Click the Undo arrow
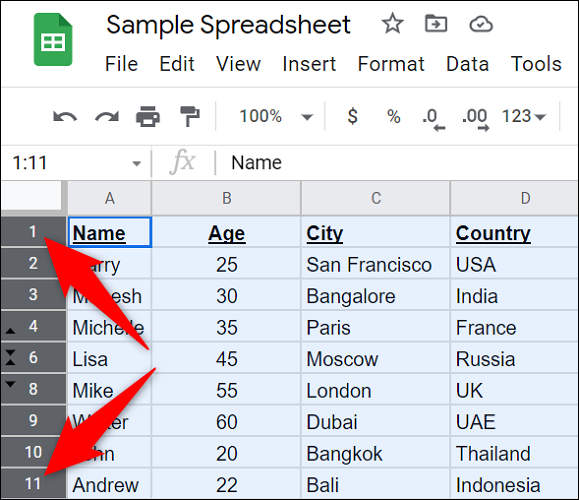This screenshot has height=500, width=579. [x=65, y=117]
